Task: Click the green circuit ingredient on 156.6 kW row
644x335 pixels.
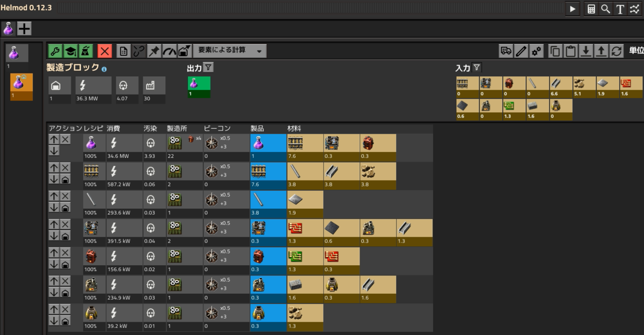Action: pyautogui.click(x=305, y=261)
